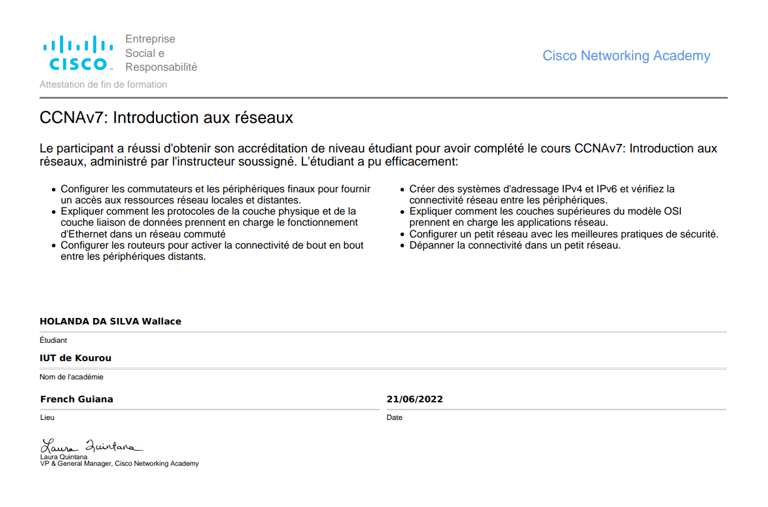Click the 'Étudiant' label

coord(53,340)
